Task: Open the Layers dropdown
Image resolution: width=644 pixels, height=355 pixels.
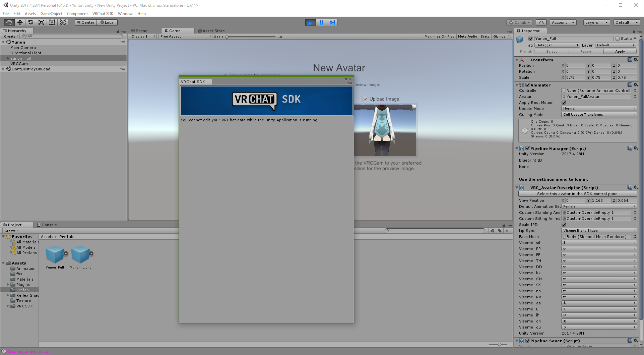Action: point(596,22)
